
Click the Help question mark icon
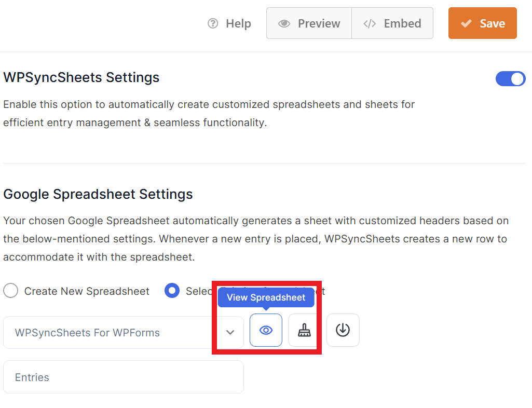[213, 23]
